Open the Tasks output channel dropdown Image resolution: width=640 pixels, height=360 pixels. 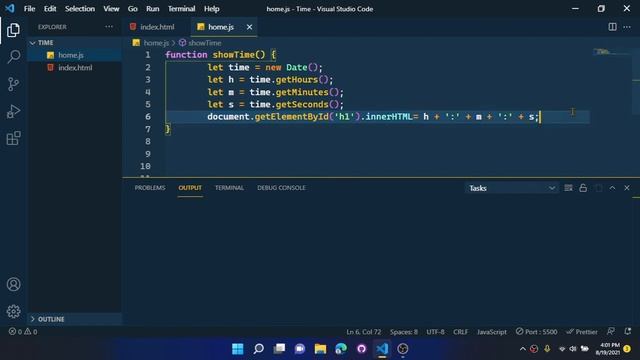tap(511, 188)
